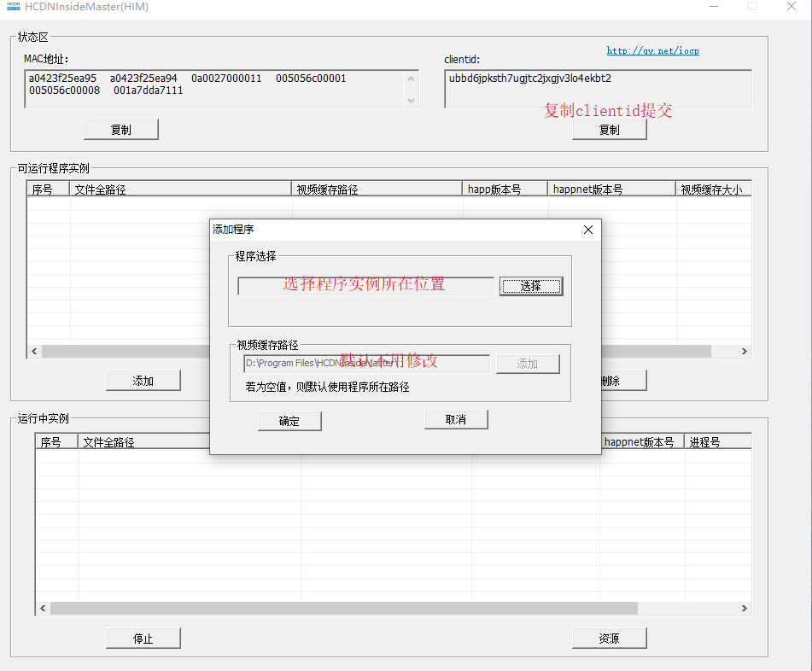This screenshot has width=812, height=671.
Task: Click left arrow of runnable instances scrollbar
Action: click(x=34, y=352)
